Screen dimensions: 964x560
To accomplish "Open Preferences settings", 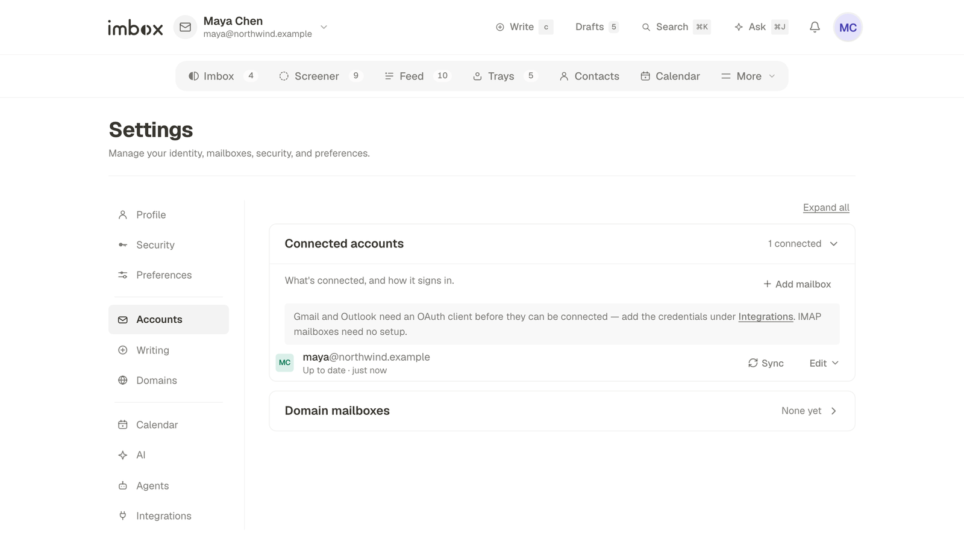I will pyautogui.click(x=169, y=275).
